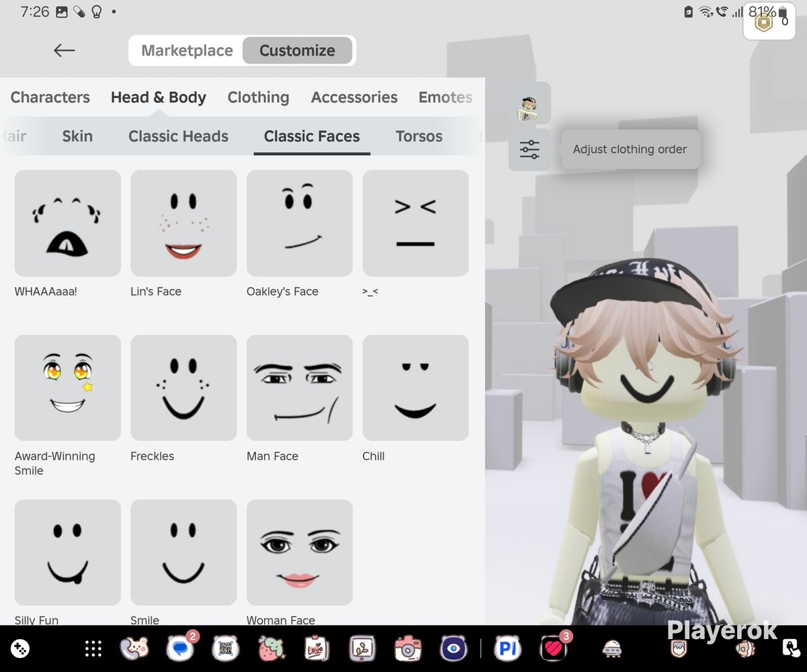The width and height of the screenshot is (807, 672).
Task: Click the Wi-Fi status icon
Action: tap(706, 11)
